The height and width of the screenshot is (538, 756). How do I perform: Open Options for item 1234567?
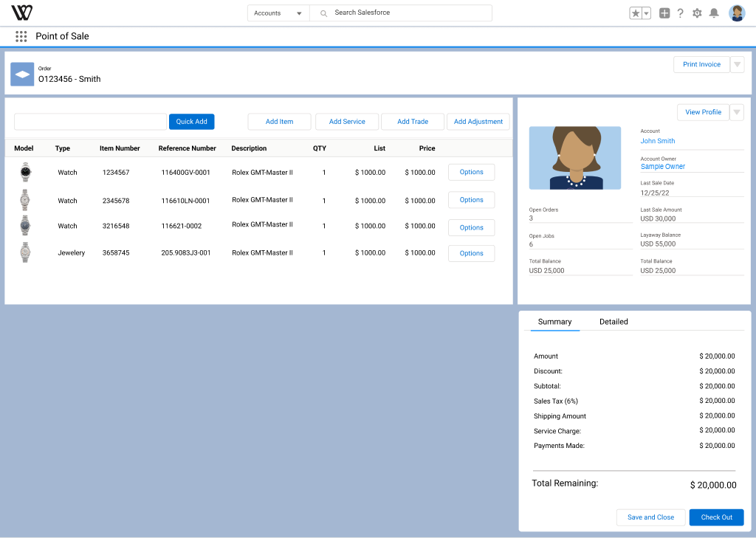[x=472, y=172]
